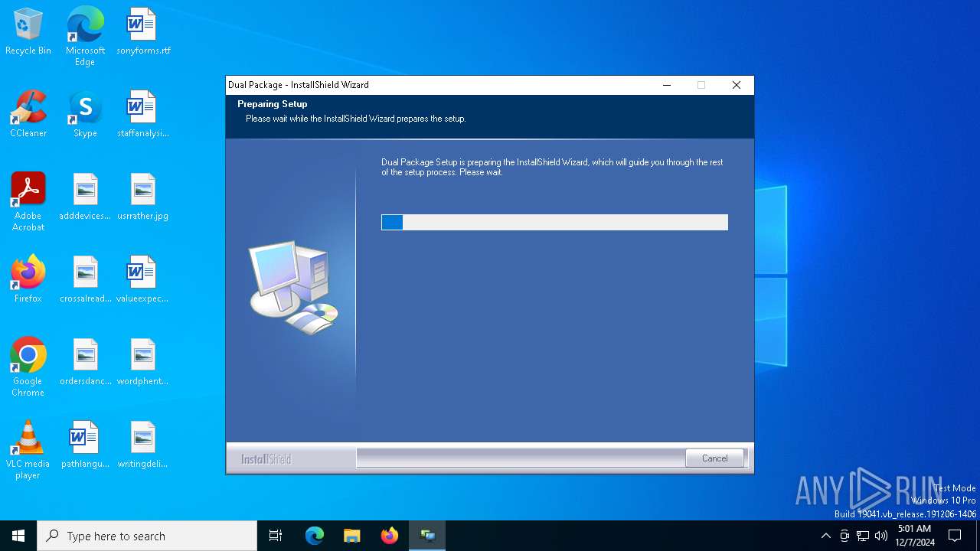
Task: Click the installer taskbar button
Action: point(427,536)
